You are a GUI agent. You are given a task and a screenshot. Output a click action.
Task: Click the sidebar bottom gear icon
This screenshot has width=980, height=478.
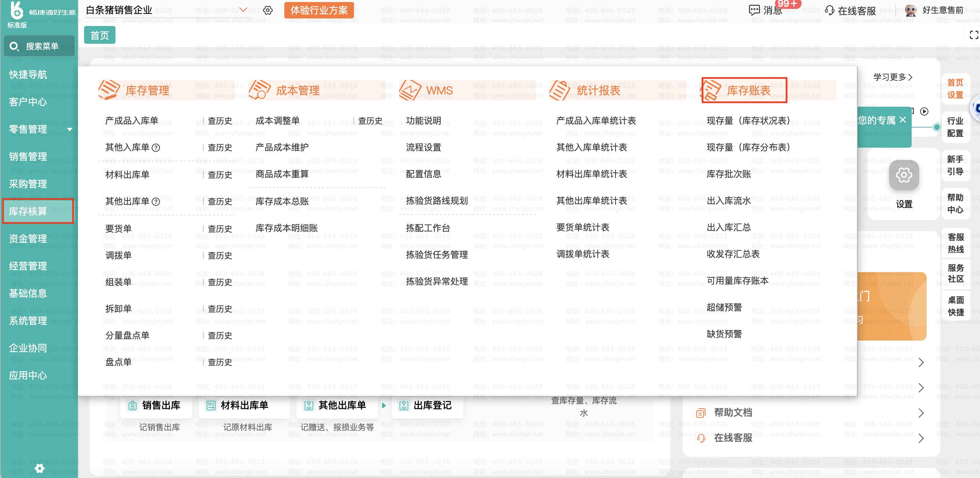click(x=39, y=468)
